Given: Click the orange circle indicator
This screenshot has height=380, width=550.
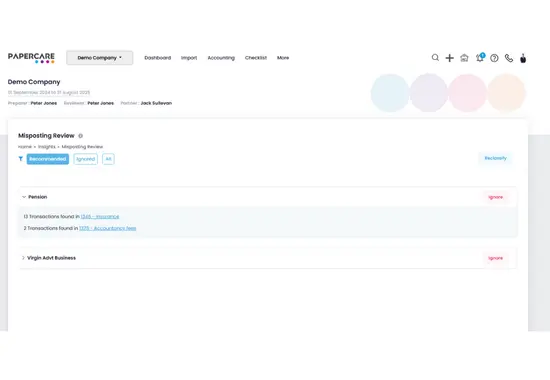Looking at the screenshot, I should (x=507, y=93).
